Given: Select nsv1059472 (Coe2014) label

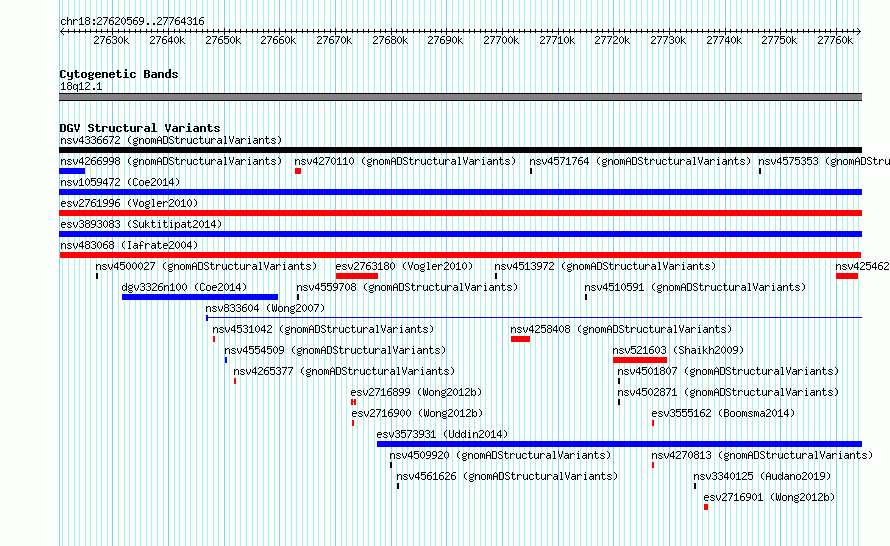Looking at the screenshot, I should click(x=120, y=182).
